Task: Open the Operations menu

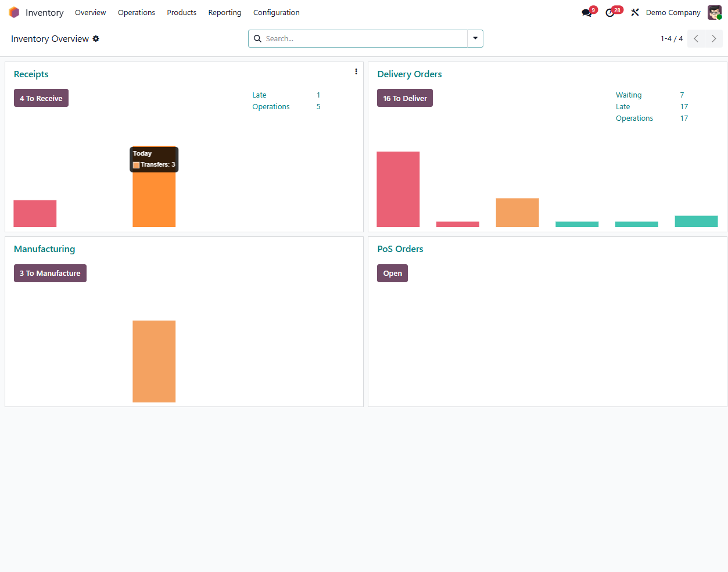Action: click(137, 12)
